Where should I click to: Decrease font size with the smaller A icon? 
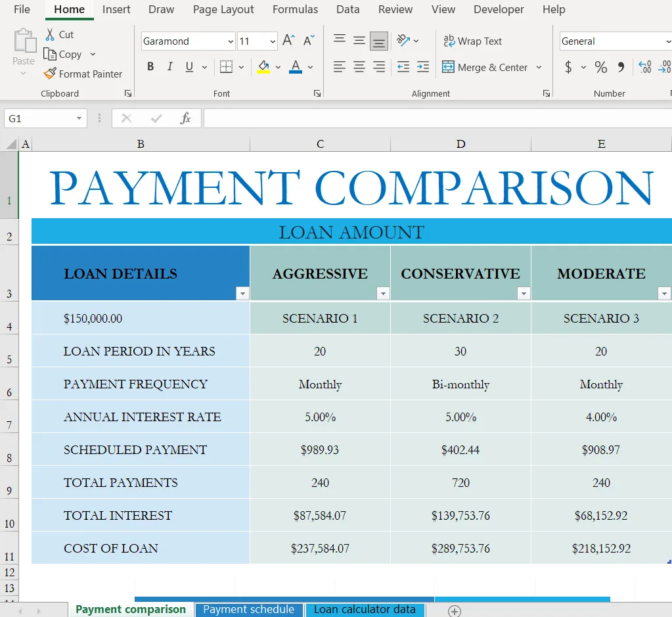[x=309, y=41]
